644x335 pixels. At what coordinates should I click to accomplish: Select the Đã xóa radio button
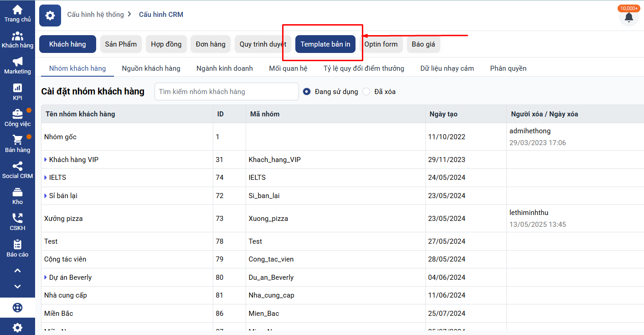tap(366, 92)
